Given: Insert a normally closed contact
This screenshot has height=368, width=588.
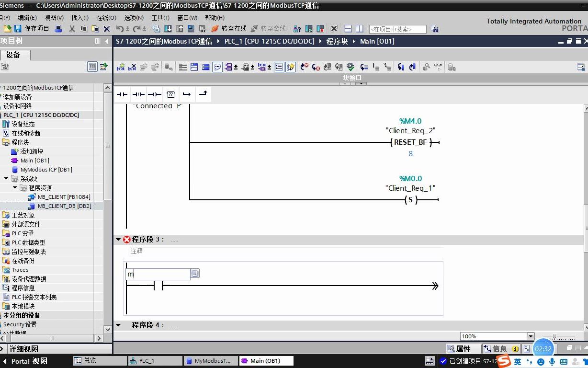Looking at the screenshot, I should 138,94.
